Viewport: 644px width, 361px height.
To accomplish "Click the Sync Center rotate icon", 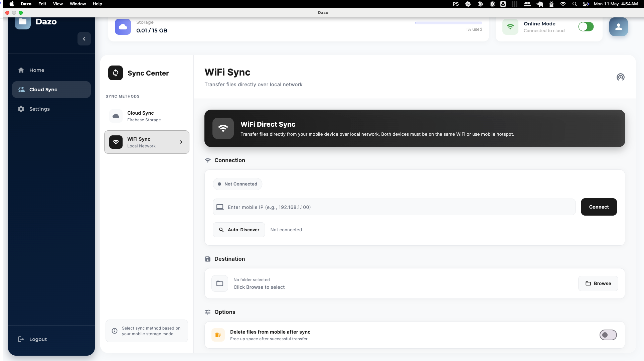I will [116, 73].
